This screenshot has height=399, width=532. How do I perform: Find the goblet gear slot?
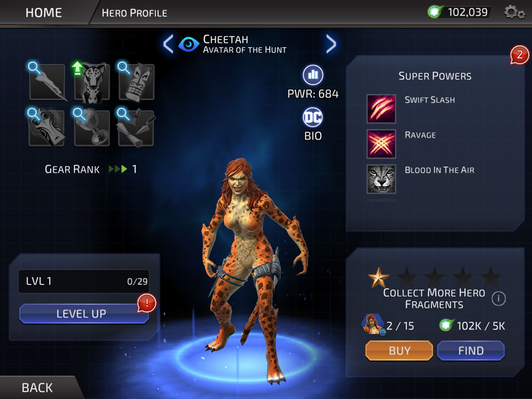[92, 128]
